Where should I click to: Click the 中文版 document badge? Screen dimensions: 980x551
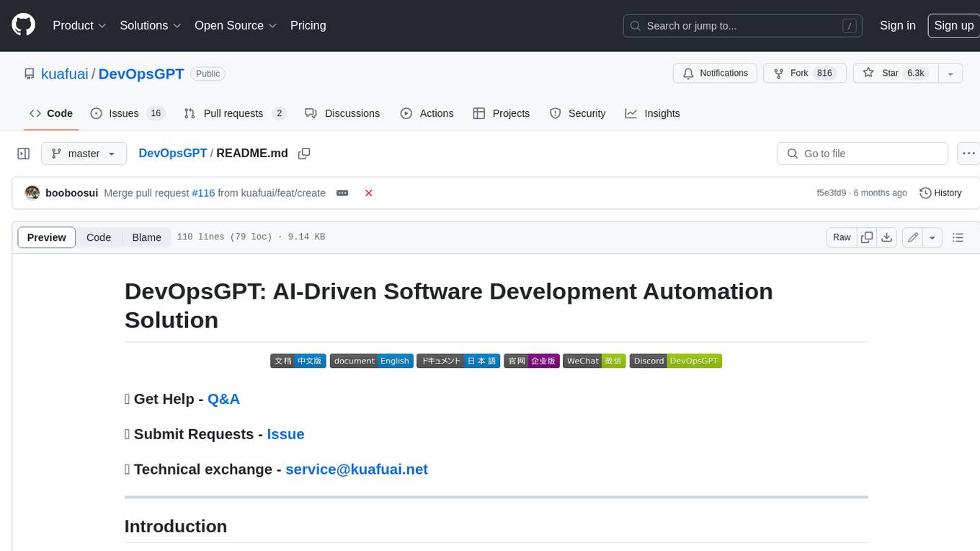[x=298, y=361]
